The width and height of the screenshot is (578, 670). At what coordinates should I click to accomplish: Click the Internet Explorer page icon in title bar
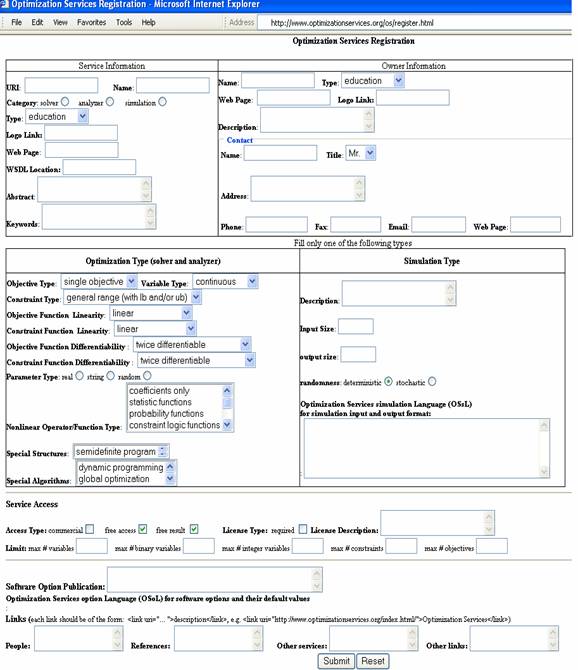[x=5, y=4]
